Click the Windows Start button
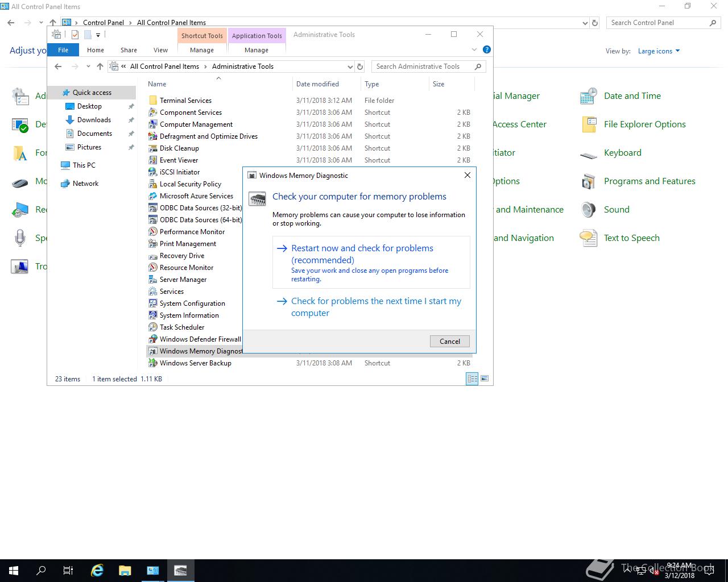 (x=14, y=571)
